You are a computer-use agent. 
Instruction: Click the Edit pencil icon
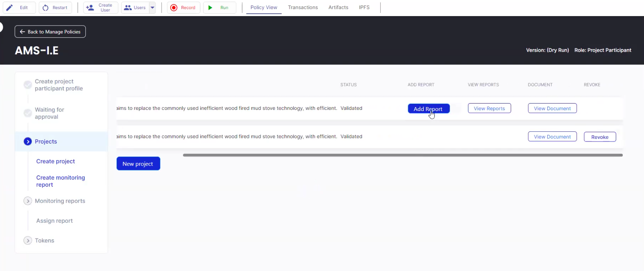click(10, 7)
